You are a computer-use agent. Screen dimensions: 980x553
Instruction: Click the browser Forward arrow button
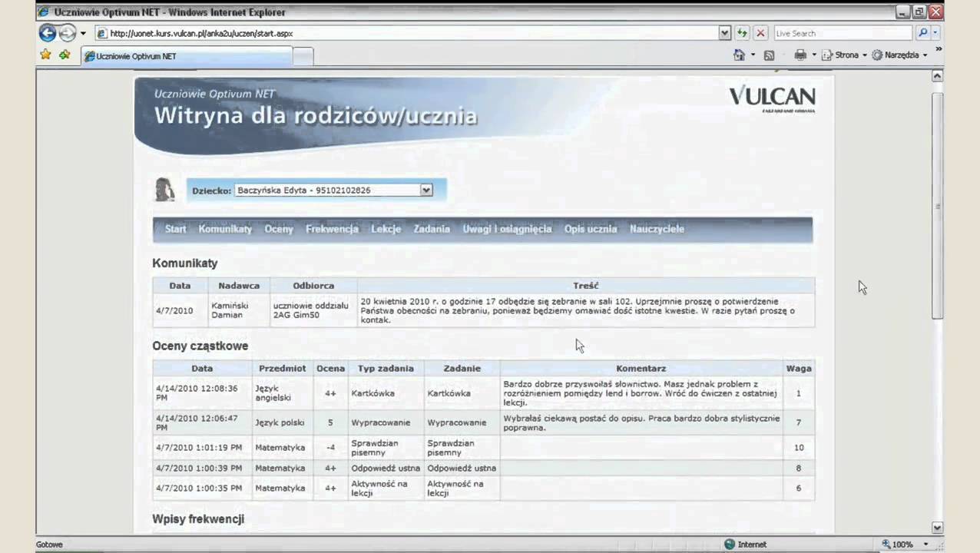point(68,33)
